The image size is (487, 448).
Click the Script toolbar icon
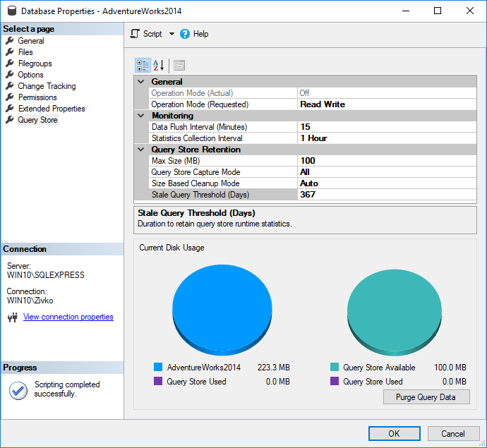tap(136, 34)
